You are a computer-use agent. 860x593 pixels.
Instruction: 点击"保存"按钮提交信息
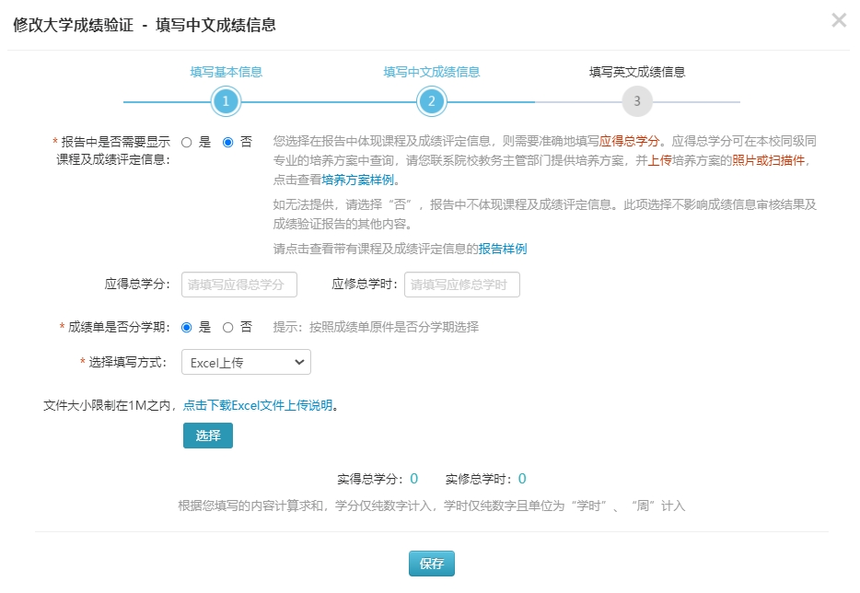tap(431, 562)
